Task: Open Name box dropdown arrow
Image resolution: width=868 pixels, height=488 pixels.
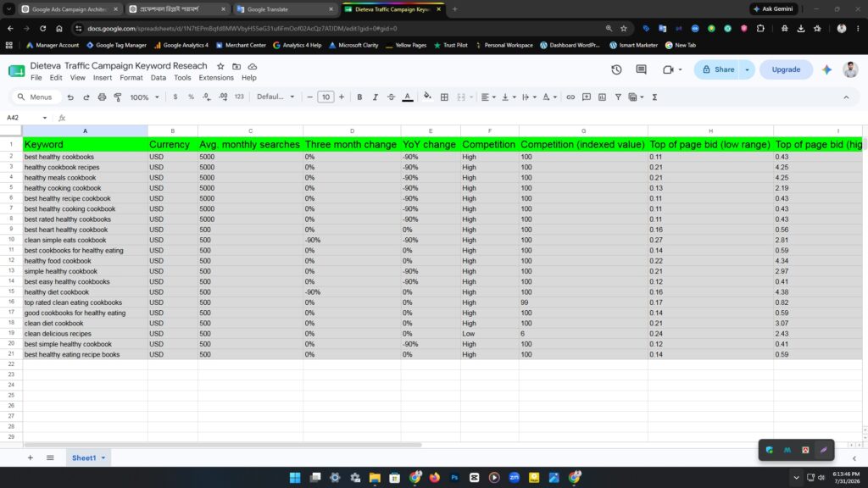Action: pos(44,118)
